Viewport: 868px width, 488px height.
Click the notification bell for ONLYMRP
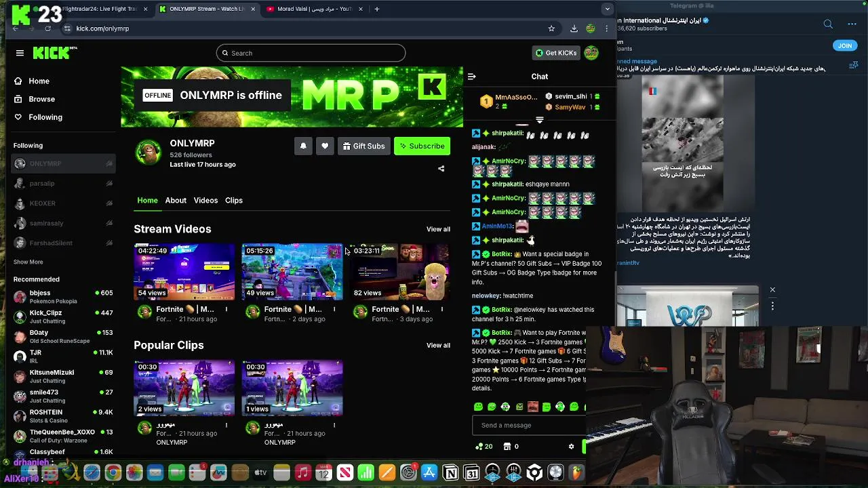[303, 146]
